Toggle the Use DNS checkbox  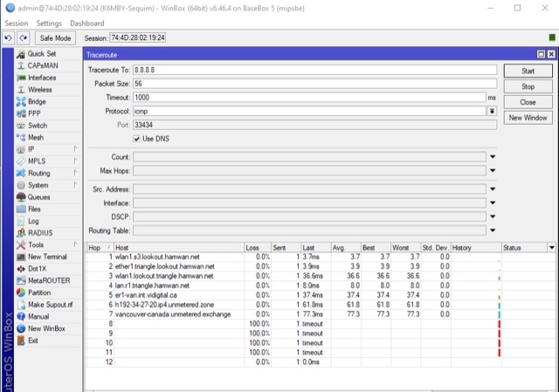(137, 139)
